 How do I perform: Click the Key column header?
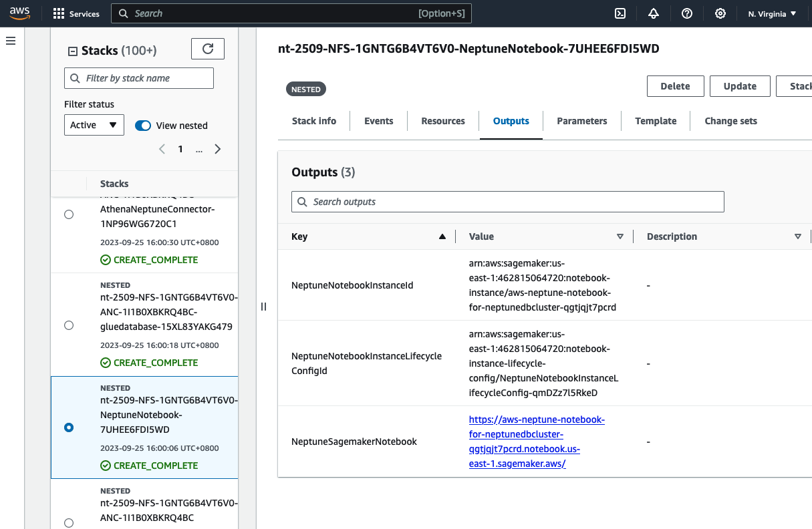tap(299, 236)
